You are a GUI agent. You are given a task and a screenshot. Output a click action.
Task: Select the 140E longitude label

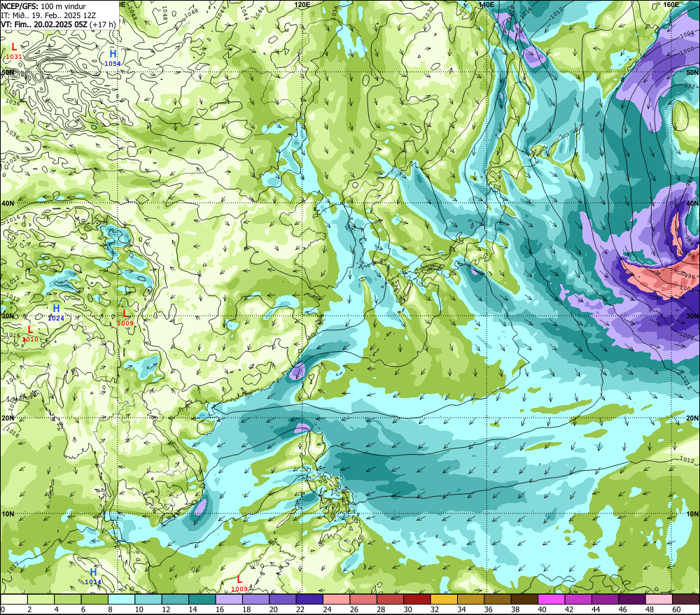coord(486,4)
